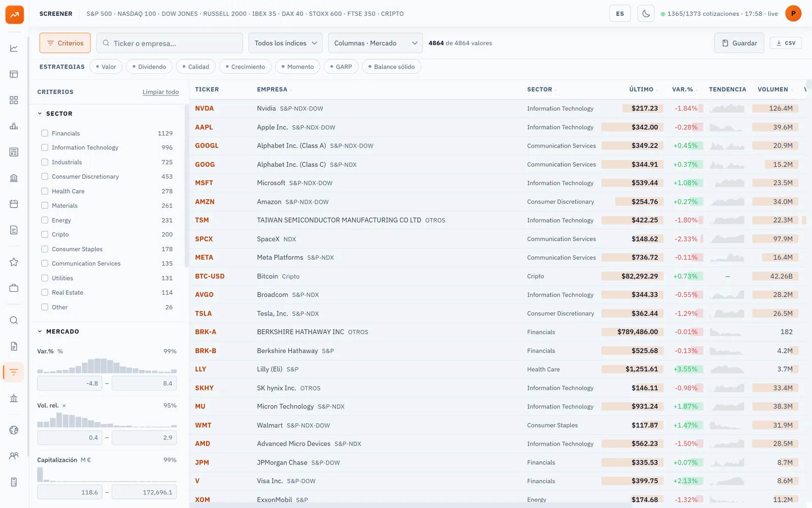Viewport: 812px width, 508px height.
Task: Toggle dark mode moon icon
Action: [x=646, y=14]
